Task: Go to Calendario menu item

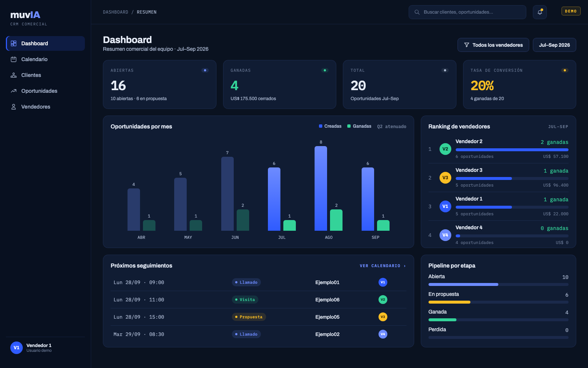Action: (x=46, y=59)
